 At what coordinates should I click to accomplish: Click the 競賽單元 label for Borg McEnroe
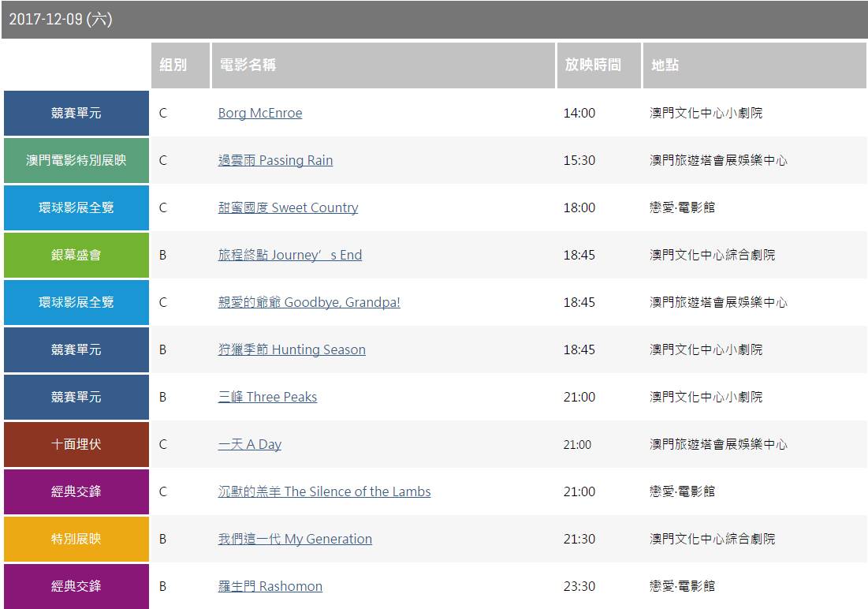pyautogui.click(x=76, y=113)
